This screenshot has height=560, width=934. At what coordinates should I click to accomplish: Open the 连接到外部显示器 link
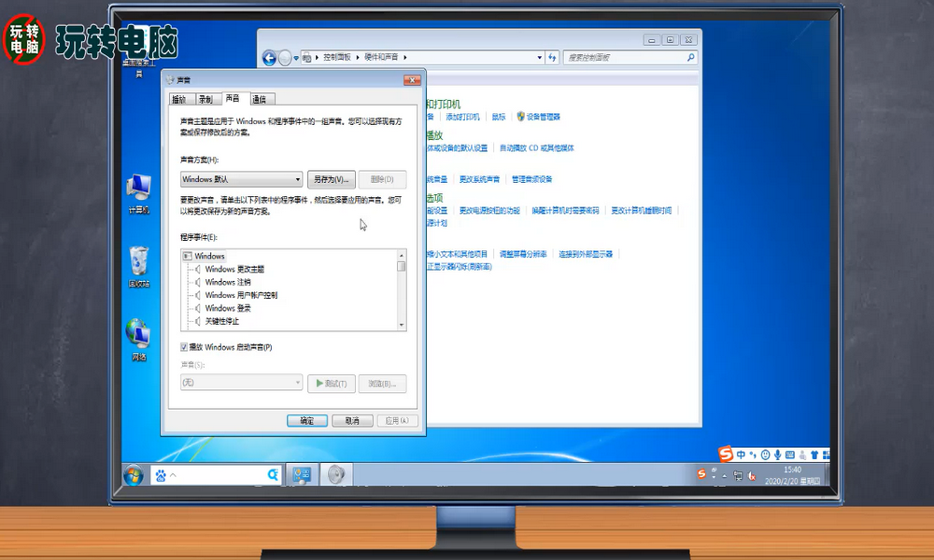coord(586,254)
